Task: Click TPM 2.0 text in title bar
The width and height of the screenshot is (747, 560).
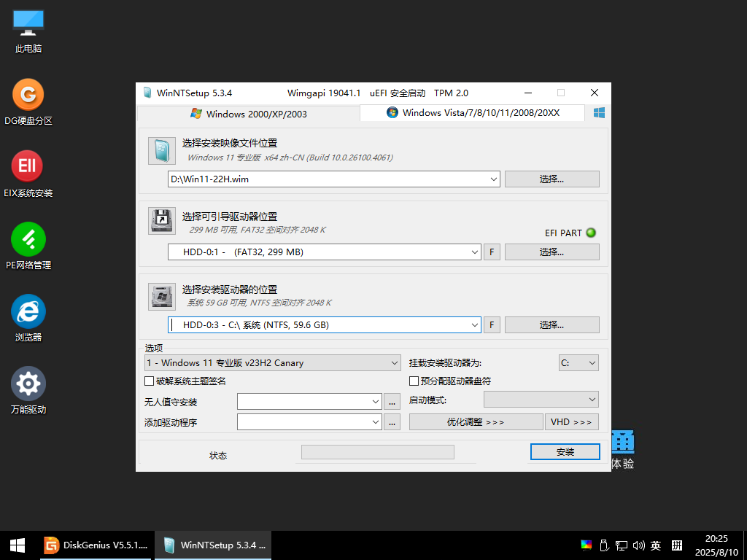Action: pyautogui.click(x=451, y=93)
